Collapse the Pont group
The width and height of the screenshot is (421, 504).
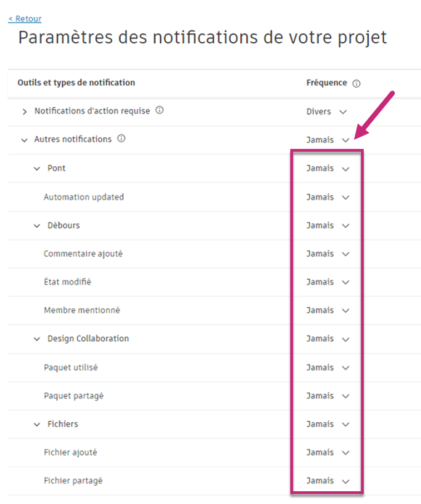click(x=37, y=168)
